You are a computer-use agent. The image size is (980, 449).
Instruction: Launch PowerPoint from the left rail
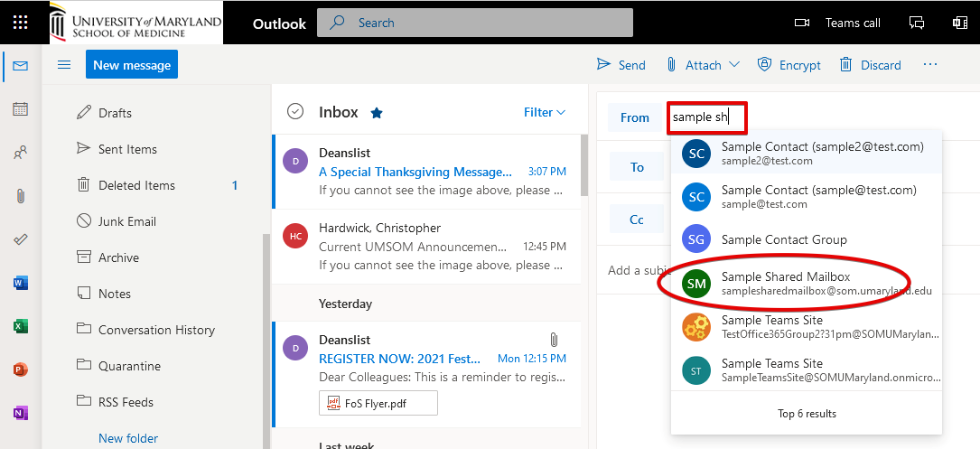20,369
